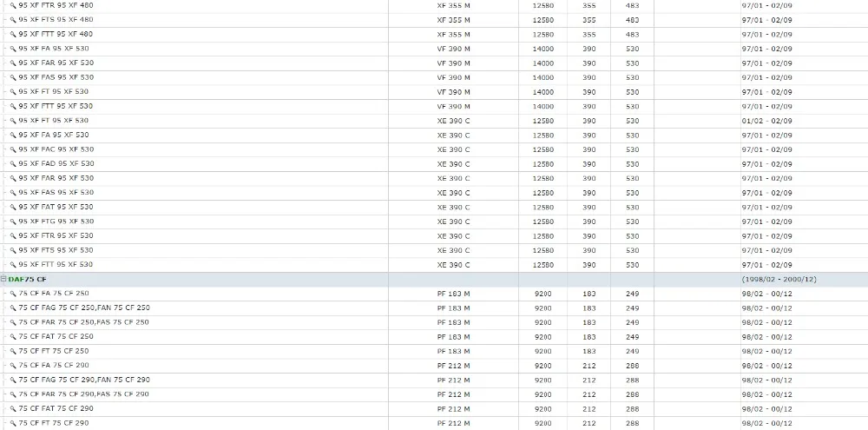Click '249' cell in 75 CF FAT 75 CF 250 row
Image resolution: width=868 pixels, height=430 pixels.
pos(632,337)
